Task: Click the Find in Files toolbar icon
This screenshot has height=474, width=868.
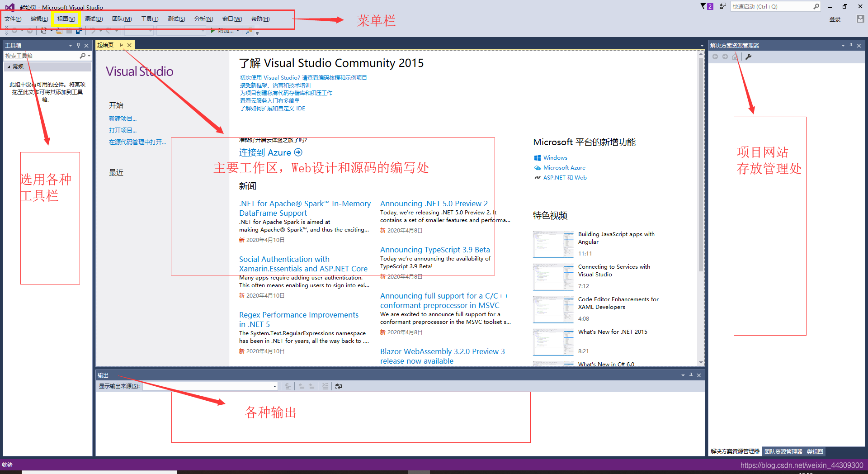Action: pyautogui.click(x=249, y=31)
